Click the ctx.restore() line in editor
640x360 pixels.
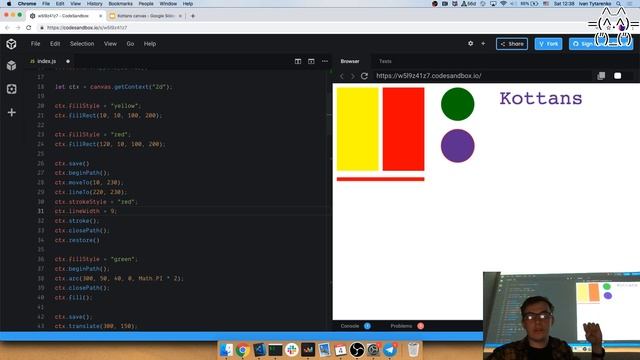coord(77,240)
